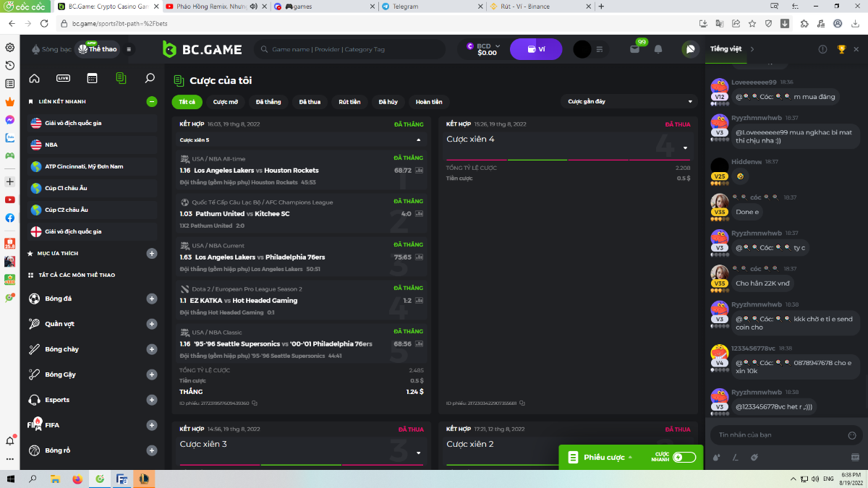Open the Cược gần đây sort dropdown
The height and width of the screenshot is (488, 868).
coord(629,102)
